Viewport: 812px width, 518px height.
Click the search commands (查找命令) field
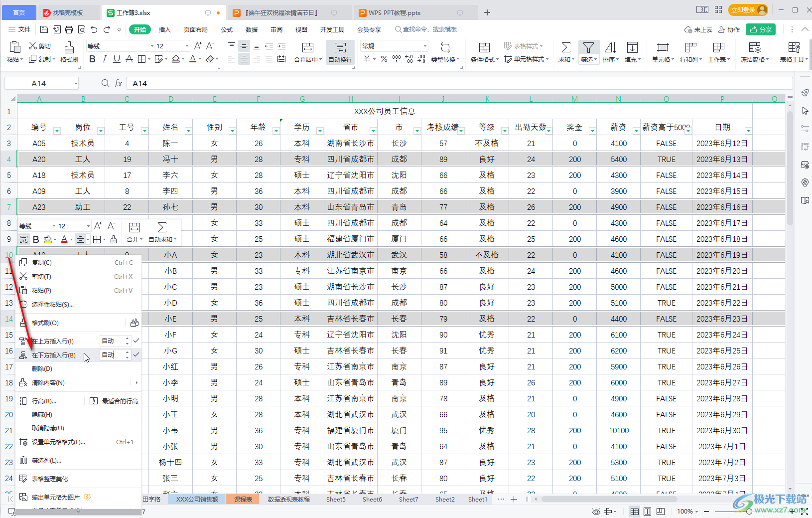click(426, 29)
